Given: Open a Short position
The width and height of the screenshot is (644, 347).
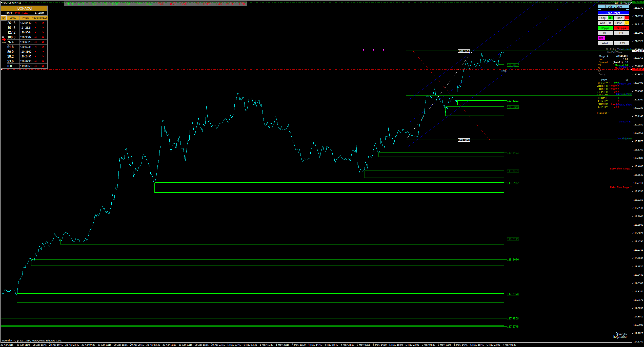Looking at the screenshot, I should coord(619,18).
